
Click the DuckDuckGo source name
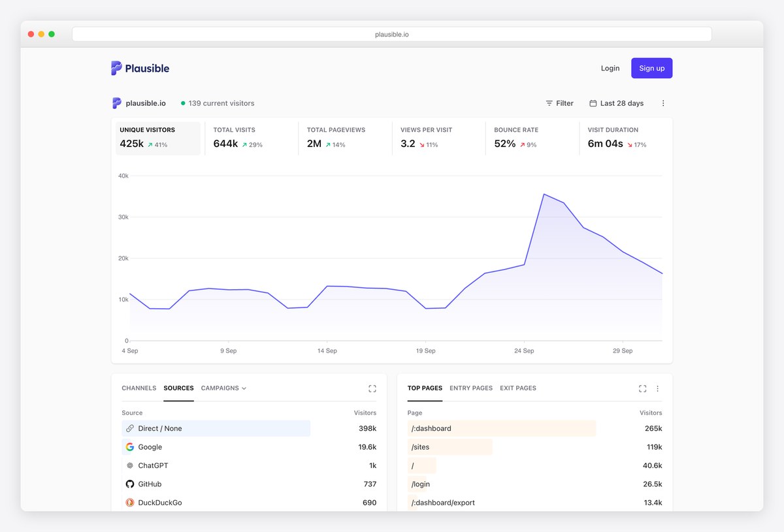[160, 503]
